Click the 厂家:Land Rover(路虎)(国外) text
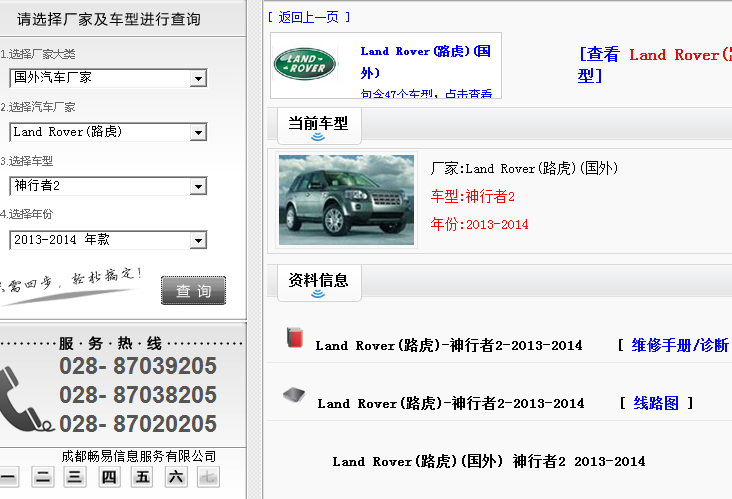Screen dimensions: 732x499 [524, 168]
